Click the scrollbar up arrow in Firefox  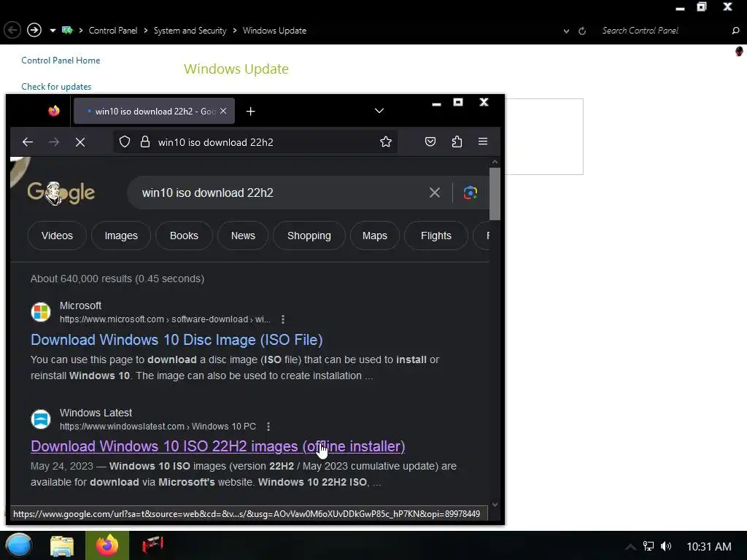pos(495,162)
